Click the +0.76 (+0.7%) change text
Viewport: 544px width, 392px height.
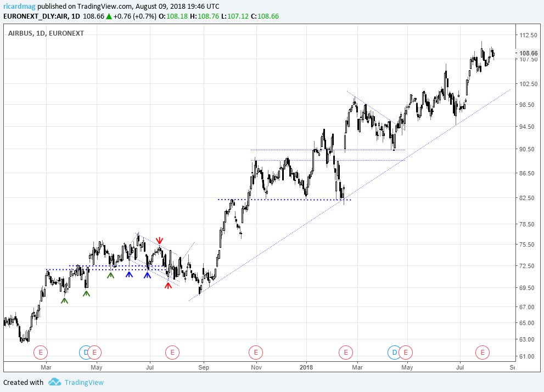(135, 16)
